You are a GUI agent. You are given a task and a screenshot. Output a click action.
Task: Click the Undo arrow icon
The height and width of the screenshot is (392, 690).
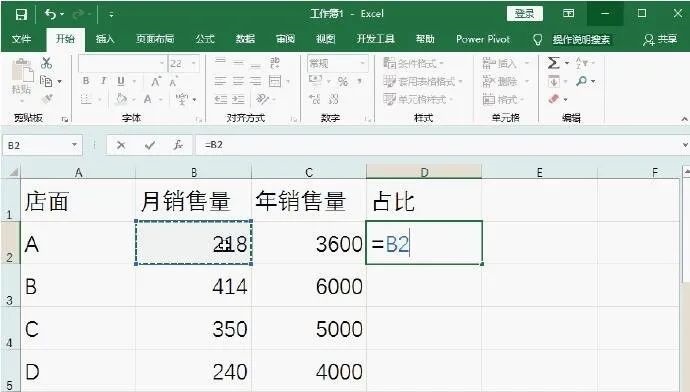tap(50, 15)
